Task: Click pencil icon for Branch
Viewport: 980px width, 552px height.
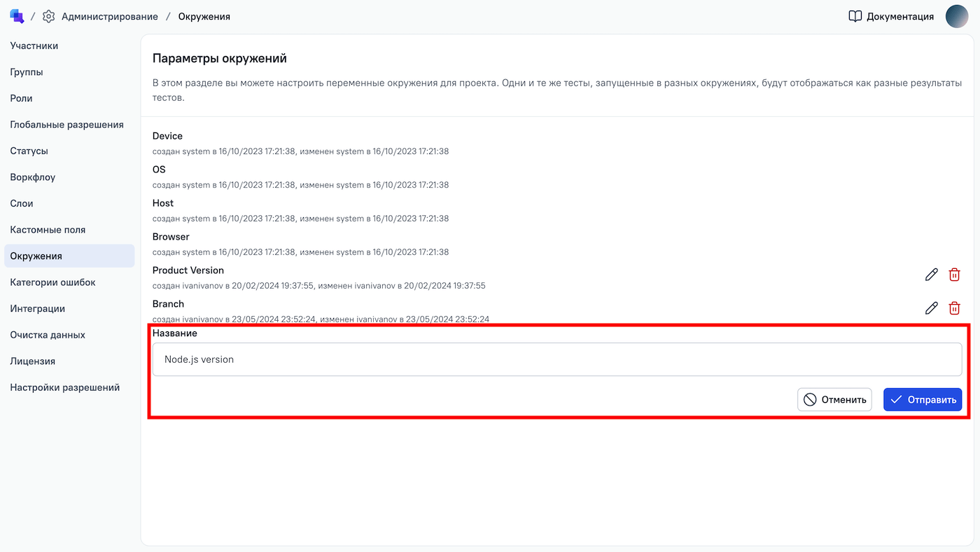Action: tap(931, 308)
